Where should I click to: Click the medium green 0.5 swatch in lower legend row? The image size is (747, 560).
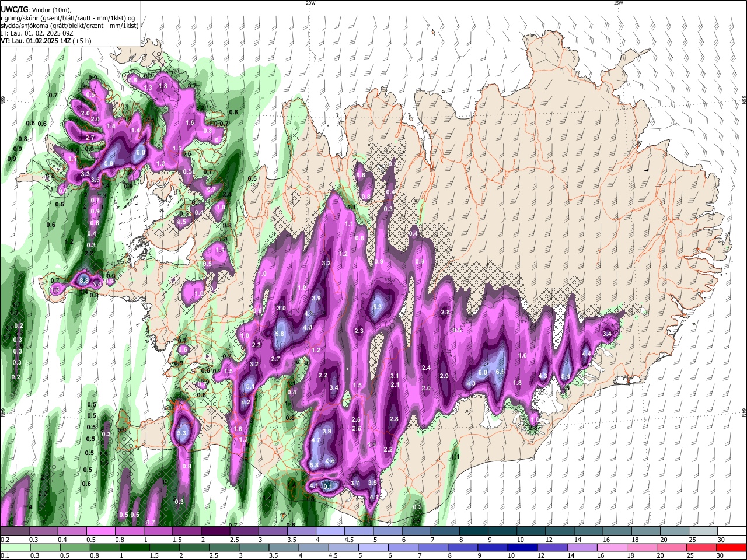(x=75, y=547)
